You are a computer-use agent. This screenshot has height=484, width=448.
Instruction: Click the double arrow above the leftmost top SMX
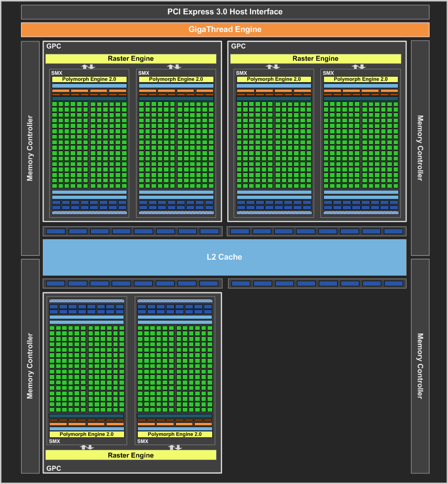89,66
